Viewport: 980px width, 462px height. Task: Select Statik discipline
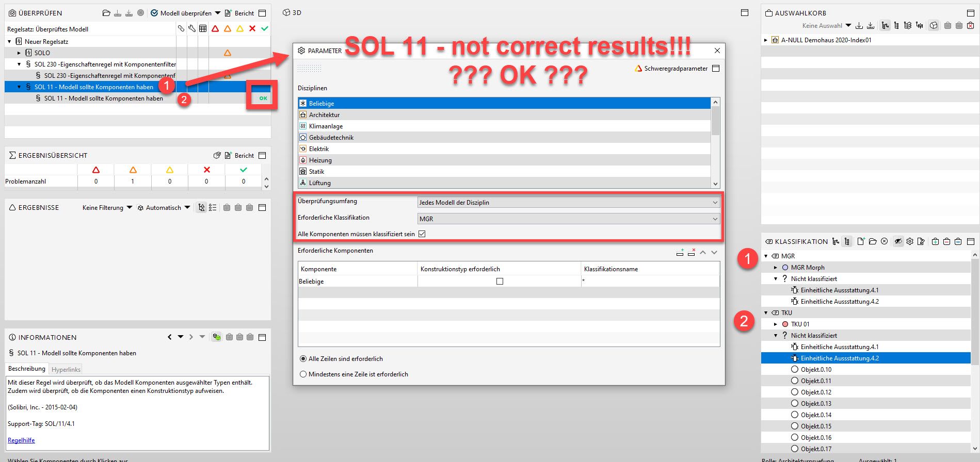[x=504, y=171]
